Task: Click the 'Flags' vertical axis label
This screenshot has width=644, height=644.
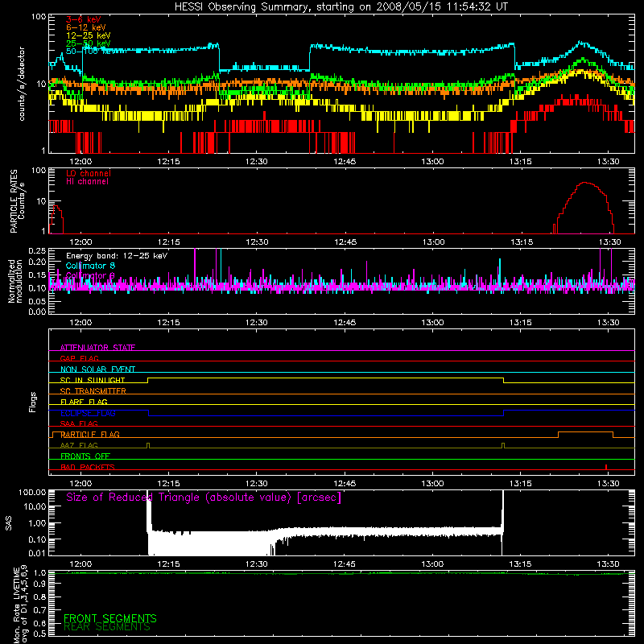Action: (x=32, y=402)
